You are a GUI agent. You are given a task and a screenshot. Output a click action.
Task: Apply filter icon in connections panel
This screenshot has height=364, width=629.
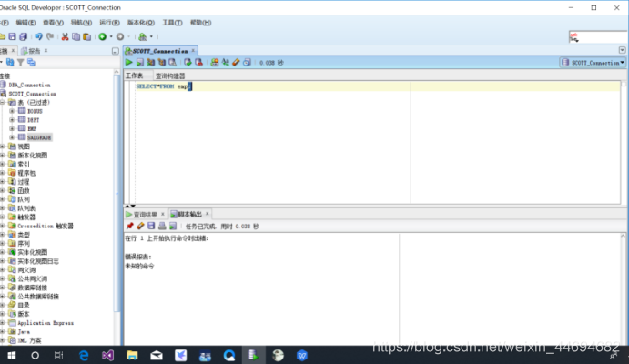tap(20, 62)
